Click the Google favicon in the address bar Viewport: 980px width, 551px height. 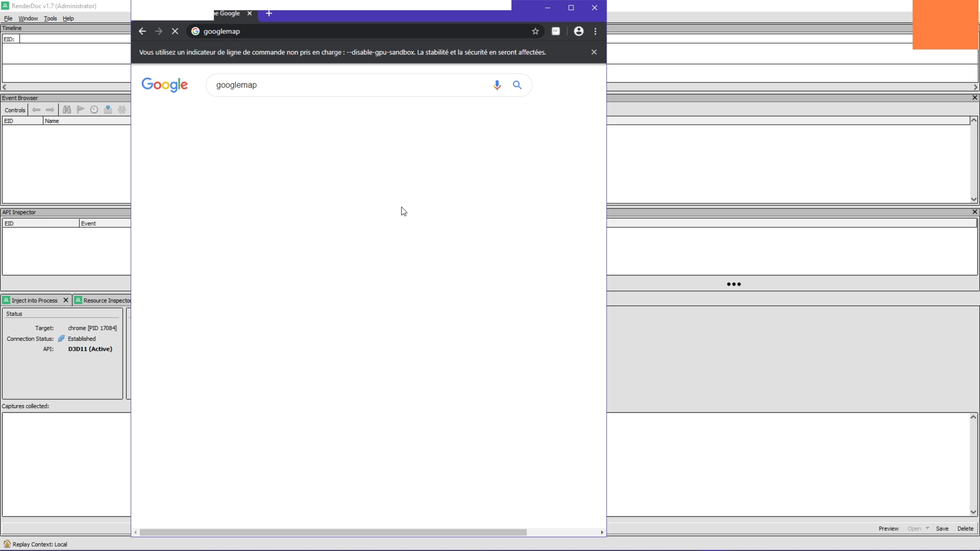(195, 31)
